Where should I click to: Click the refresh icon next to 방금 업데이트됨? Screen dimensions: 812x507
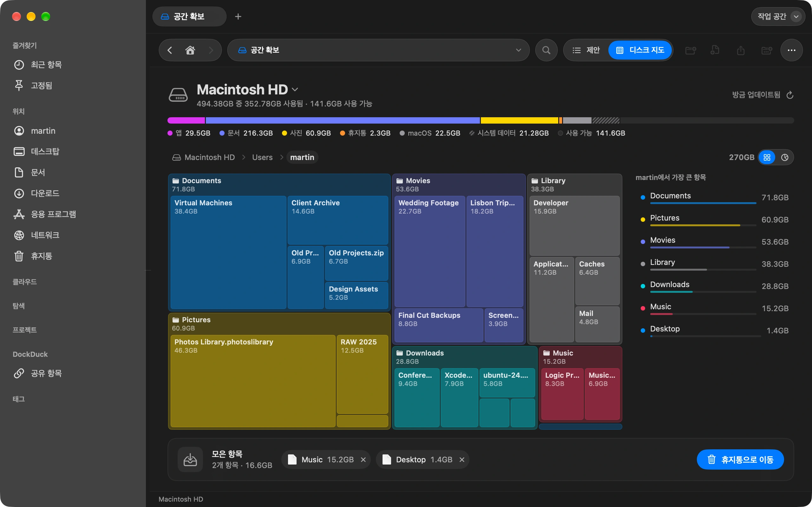pos(790,95)
